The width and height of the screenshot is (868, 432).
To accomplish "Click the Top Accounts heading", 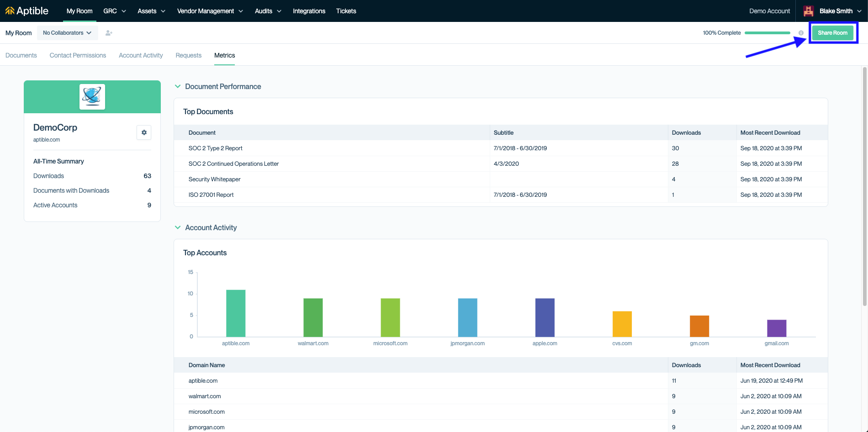I will [205, 253].
